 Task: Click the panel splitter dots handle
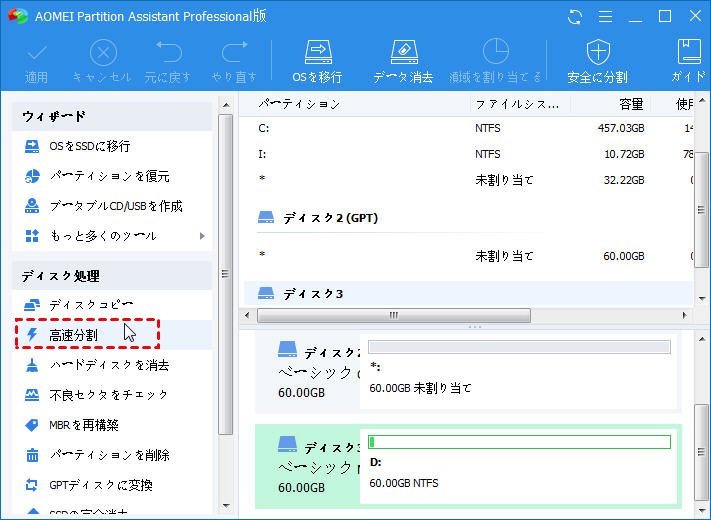(475, 326)
